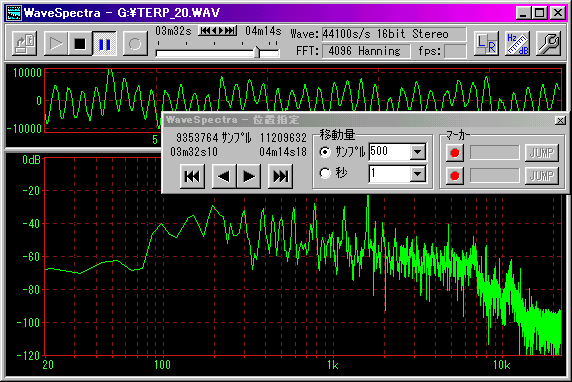Open the Hz/dB scale settings icon

tap(517, 43)
